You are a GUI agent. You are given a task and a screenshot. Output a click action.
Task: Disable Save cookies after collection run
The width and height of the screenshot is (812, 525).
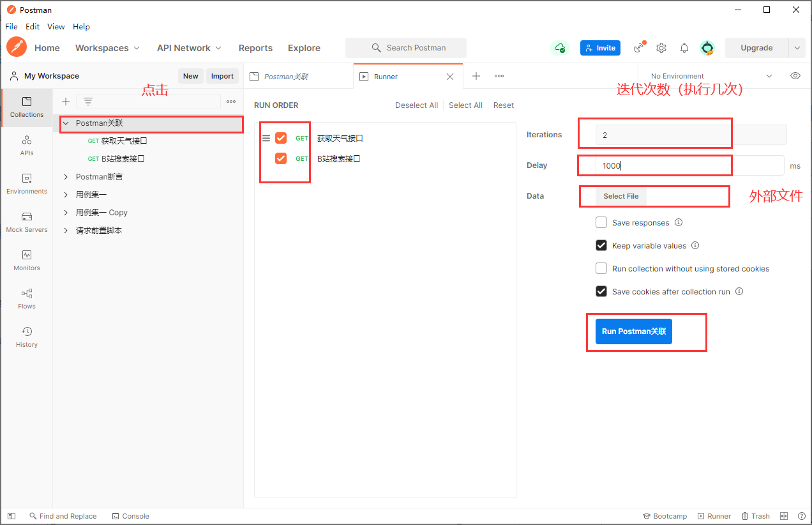pos(601,291)
